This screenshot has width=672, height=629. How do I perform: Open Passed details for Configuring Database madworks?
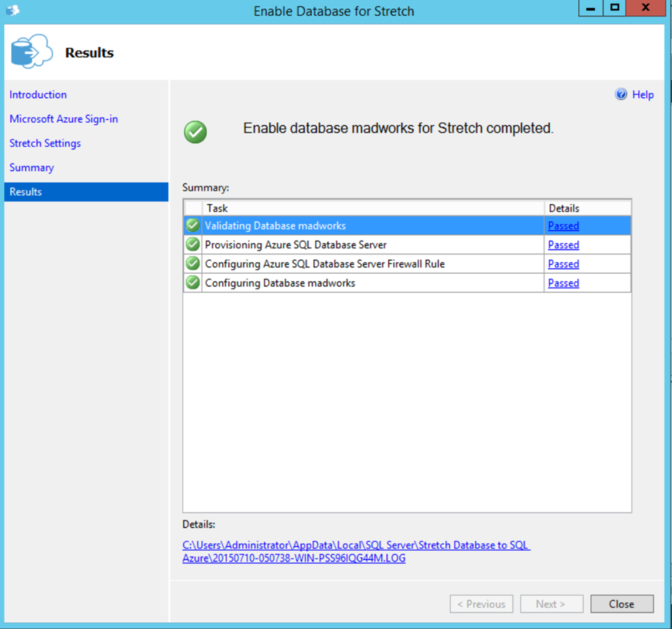pos(564,283)
